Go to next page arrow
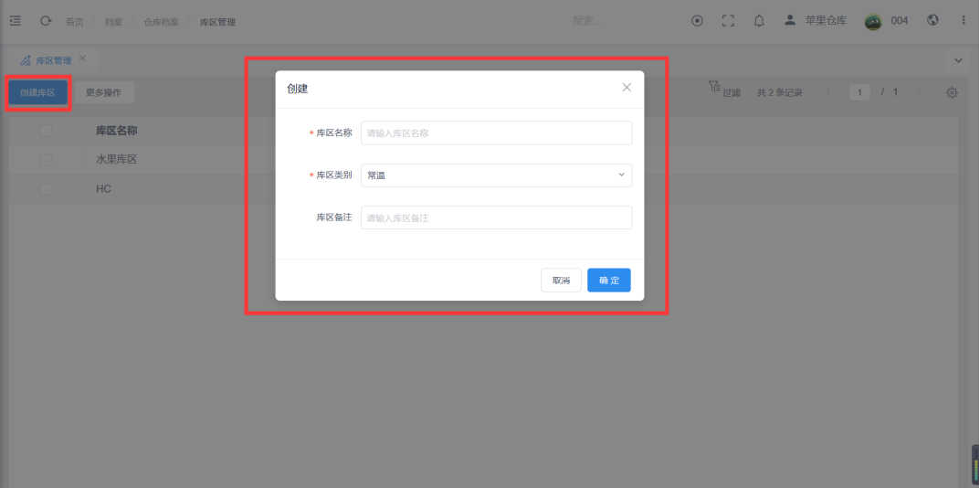 [919, 92]
